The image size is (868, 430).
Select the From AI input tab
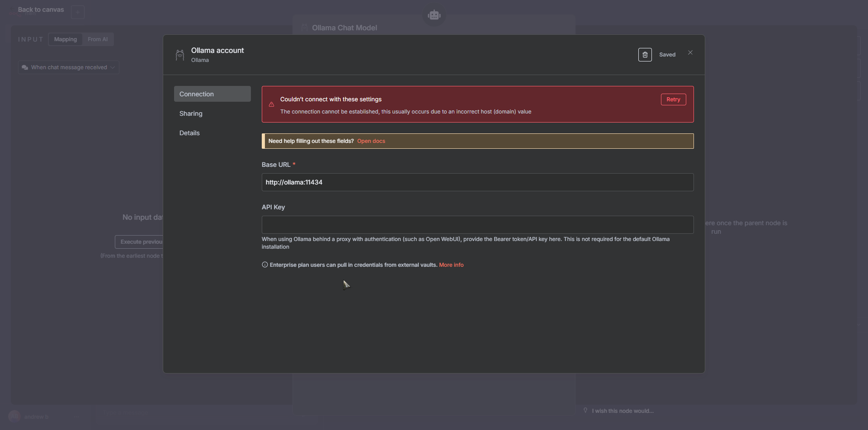click(98, 39)
